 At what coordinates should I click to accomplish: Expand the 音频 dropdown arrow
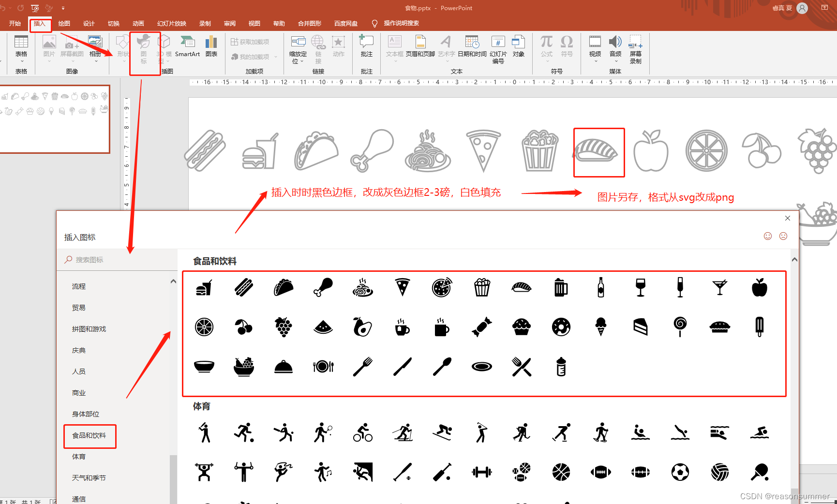click(615, 61)
